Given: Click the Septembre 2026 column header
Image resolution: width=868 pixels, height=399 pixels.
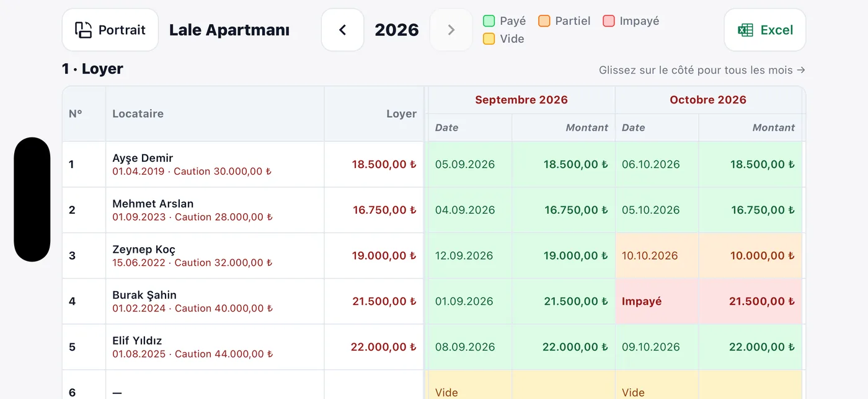Looking at the screenshot, I should pos(521,100).
